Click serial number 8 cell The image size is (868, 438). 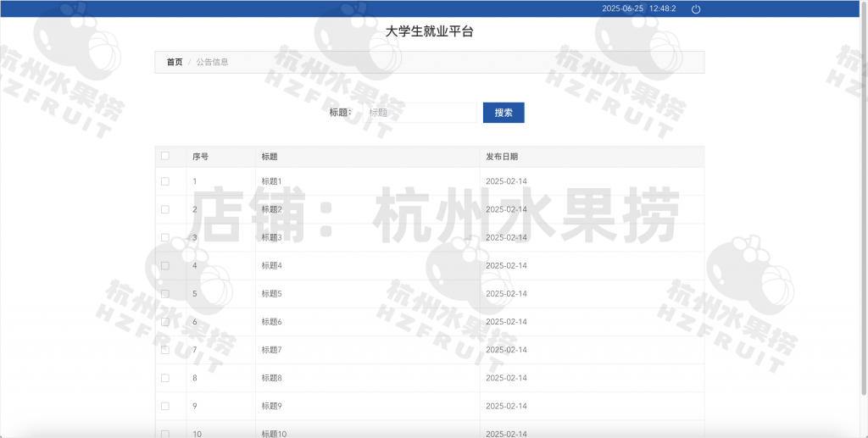(x=221, y=378)
